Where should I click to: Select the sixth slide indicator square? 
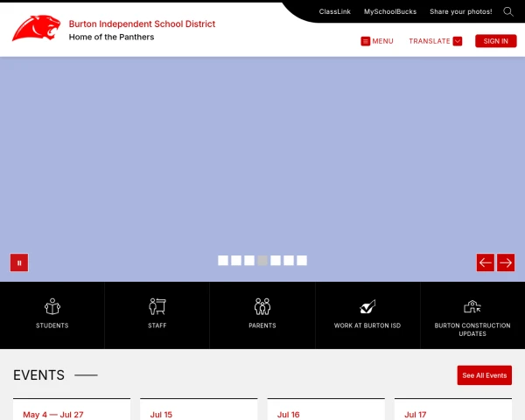point(289,260)
